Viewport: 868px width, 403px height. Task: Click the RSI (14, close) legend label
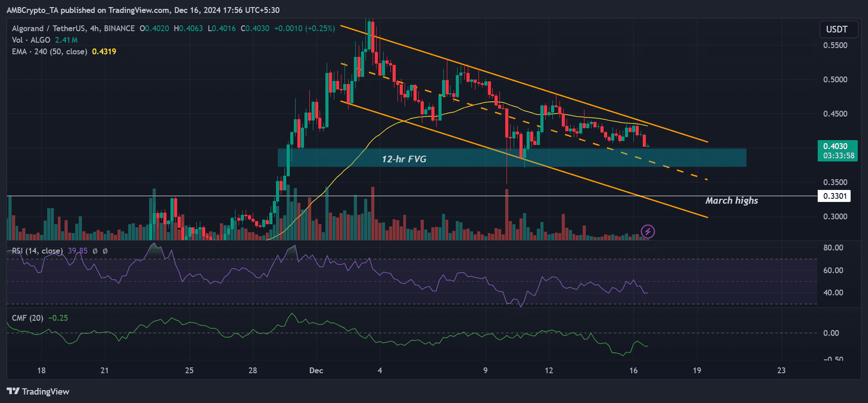(x=37, y=251)
